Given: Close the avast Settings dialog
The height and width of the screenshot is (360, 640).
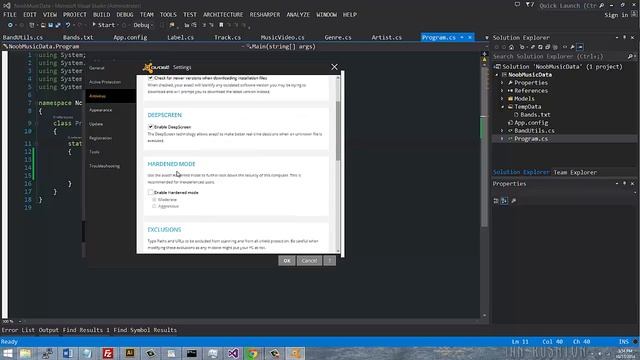Looking at the screenshot, I should (x=334, y=67).
